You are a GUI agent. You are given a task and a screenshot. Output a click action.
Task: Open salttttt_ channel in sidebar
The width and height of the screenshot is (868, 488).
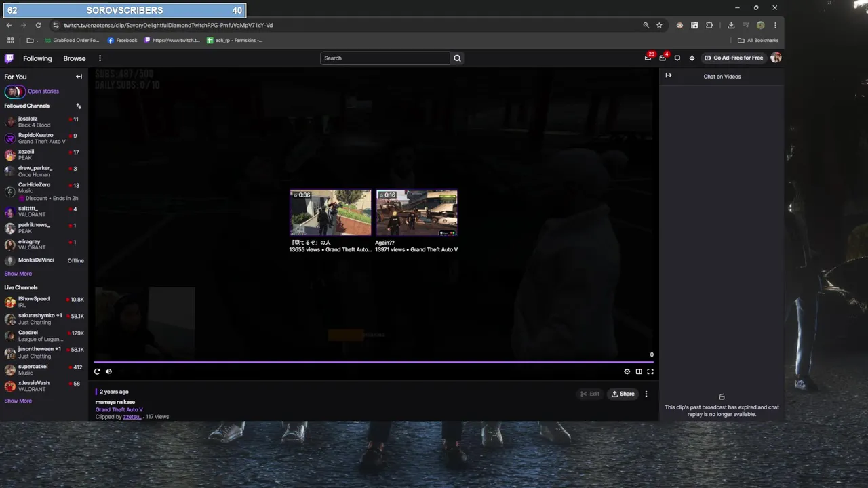43,211
